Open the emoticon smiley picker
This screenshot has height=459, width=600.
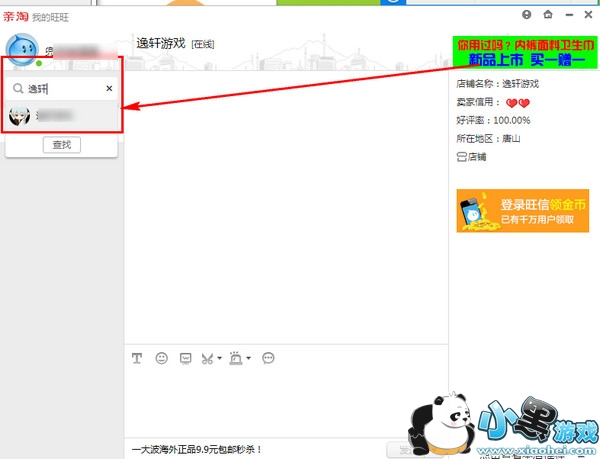[x=161, y=358]
